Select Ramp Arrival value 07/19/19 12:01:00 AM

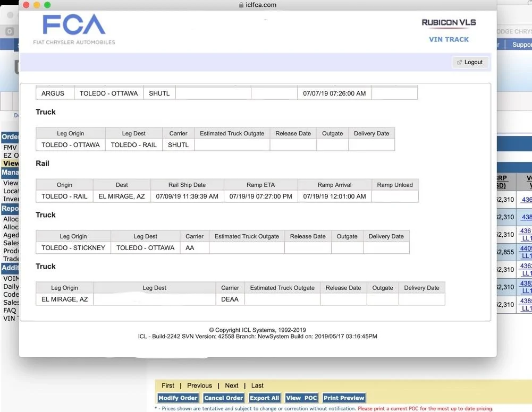pyautogui.click(x=334, y=196)
